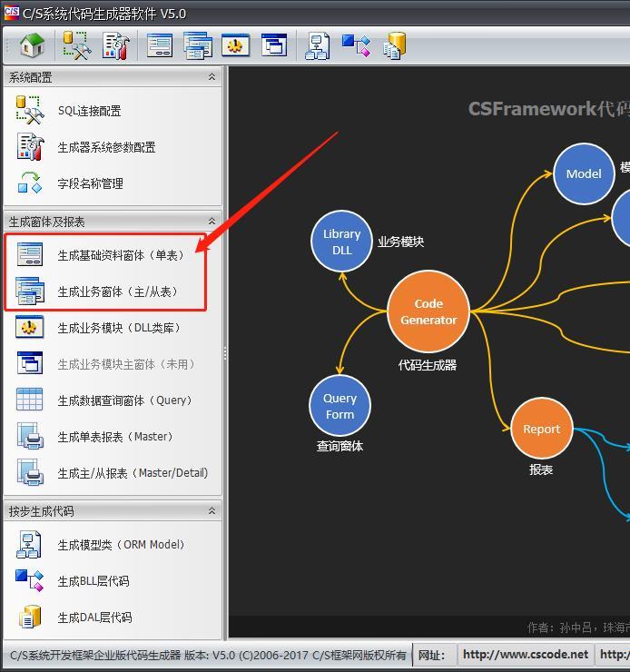
Task: Click SQL connection icon in top toolbar
Action: (76, 45)
